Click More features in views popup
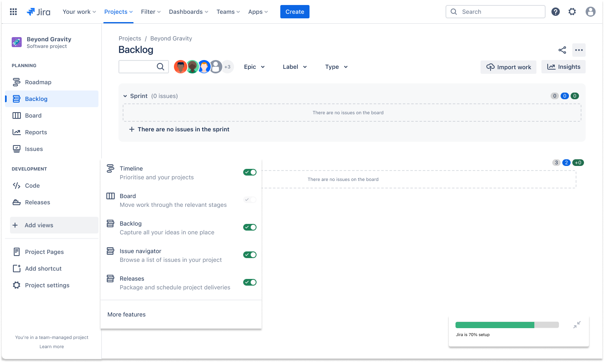Viewport: 604px width, 364px height. 126,314
